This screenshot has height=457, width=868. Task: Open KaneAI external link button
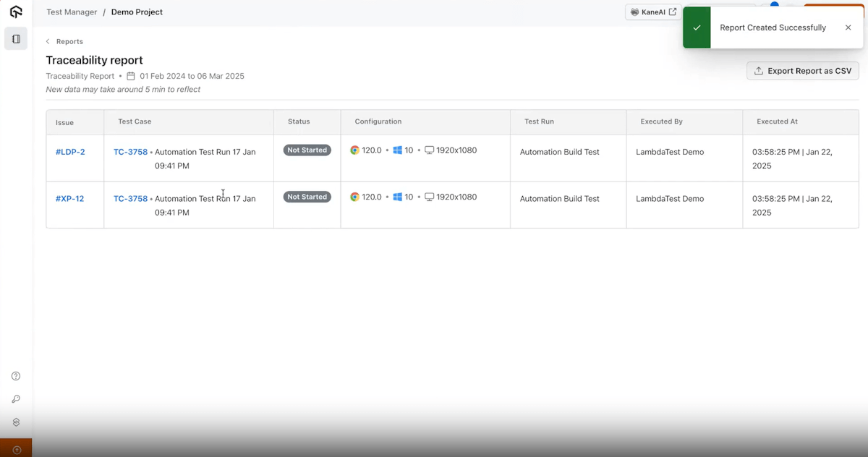(x=653, y=12)
